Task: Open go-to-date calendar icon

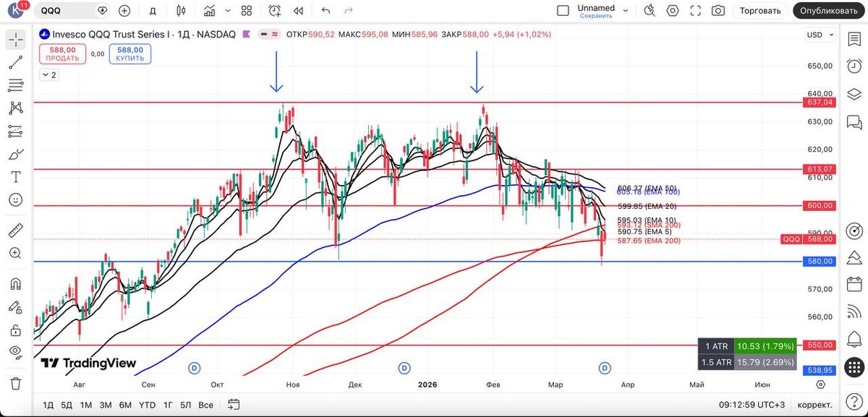Action: [233, 405]
